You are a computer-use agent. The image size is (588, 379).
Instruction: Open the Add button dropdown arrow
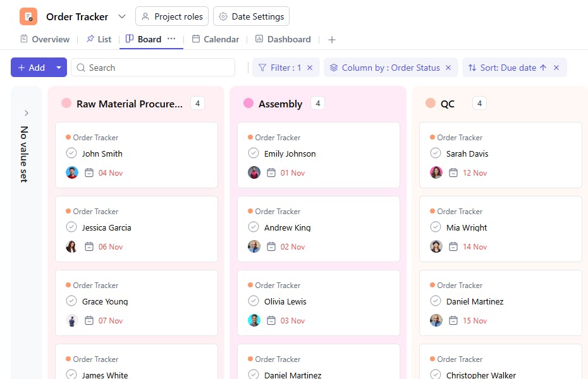pos(59,68)
